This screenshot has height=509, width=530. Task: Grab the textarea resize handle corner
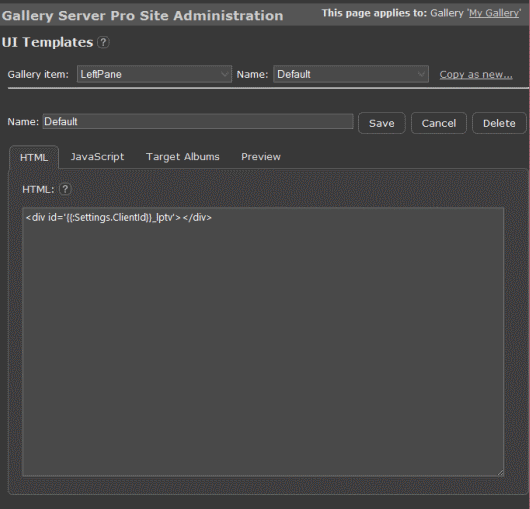(501, 473)
